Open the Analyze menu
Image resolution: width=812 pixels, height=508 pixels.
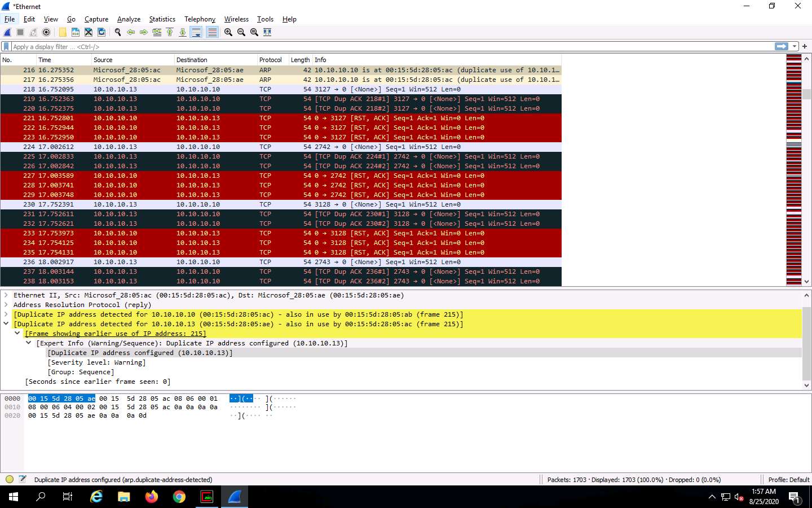(x=129, y=19)
